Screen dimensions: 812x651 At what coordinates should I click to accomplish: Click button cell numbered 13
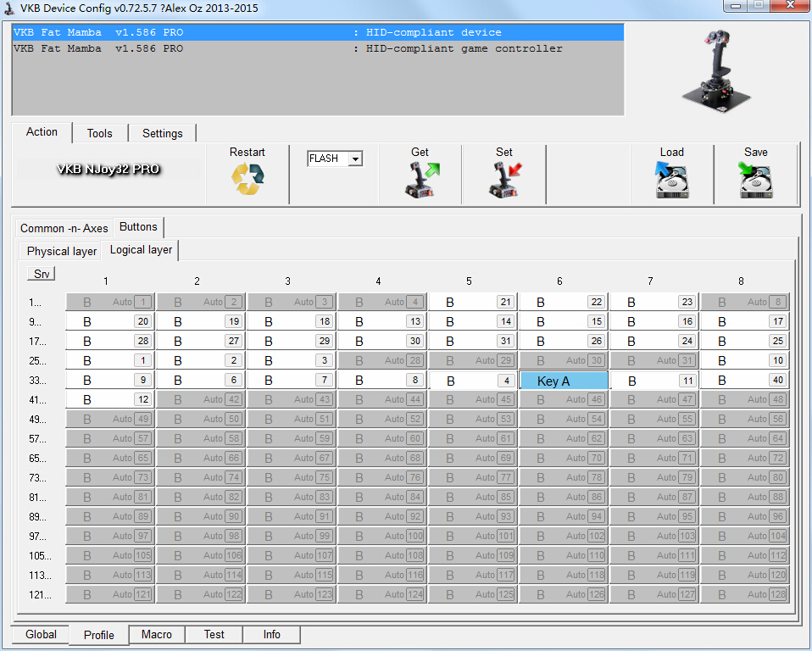382,321
